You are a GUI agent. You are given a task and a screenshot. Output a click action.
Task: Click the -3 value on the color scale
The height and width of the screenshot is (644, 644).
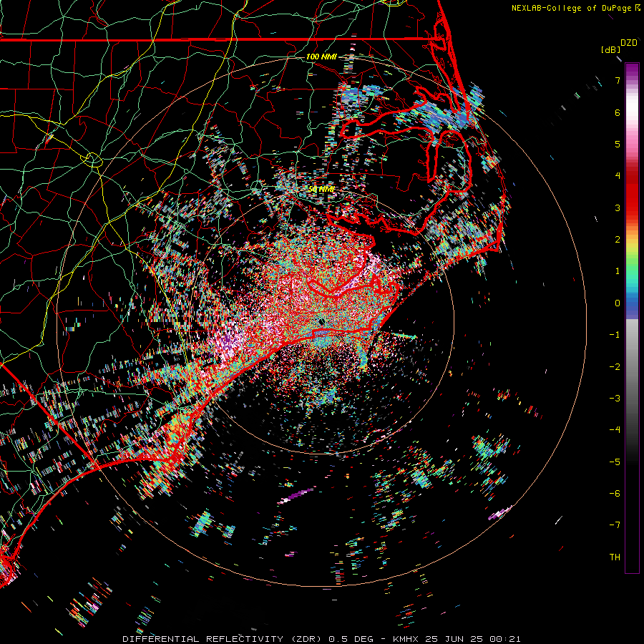pos(615,399)
